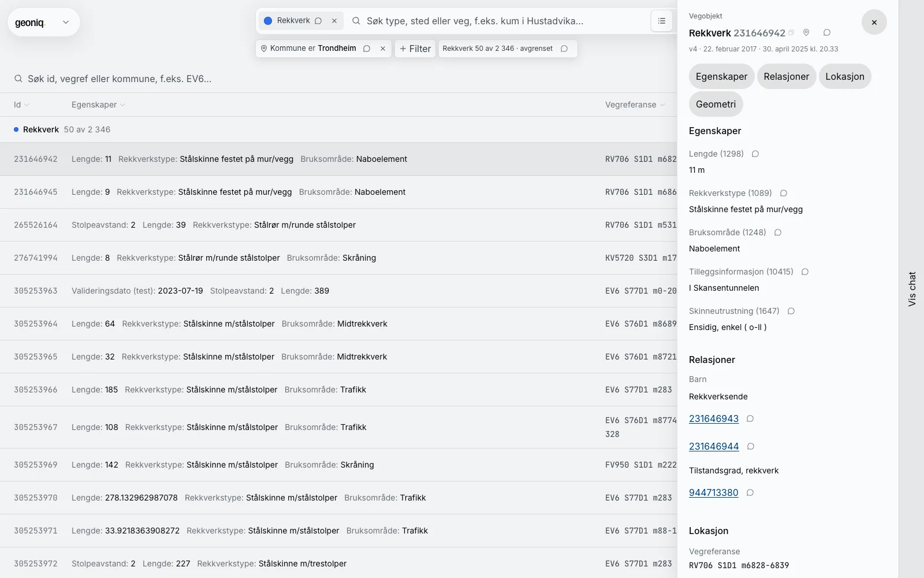
Task: Copy the object id 231646942 in details header
Action: (x=792, y=33)
